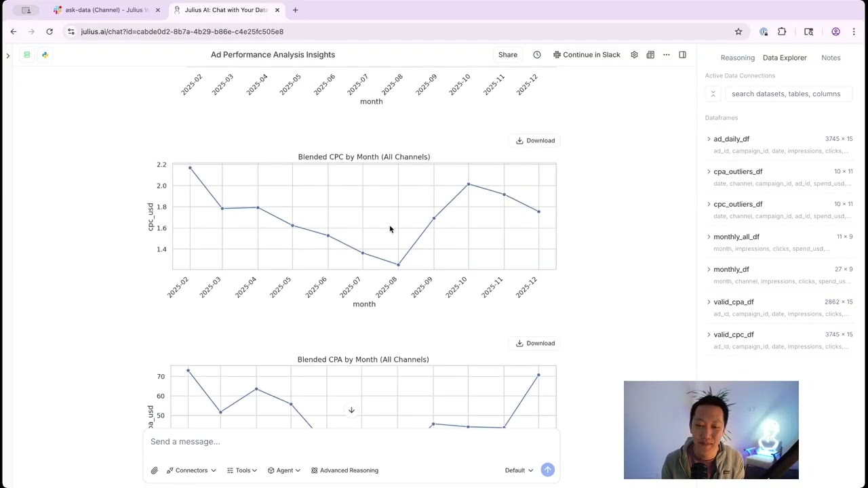Send the message with the arrow button
Screen dimensions: 868x488
[x=547, y=470]
